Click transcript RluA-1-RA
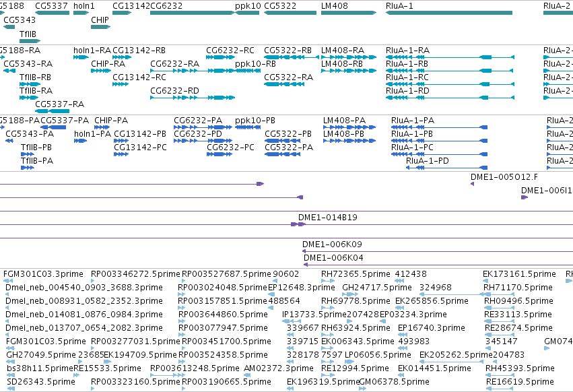This screenshot has height=392, width=573. click(407, 50)
